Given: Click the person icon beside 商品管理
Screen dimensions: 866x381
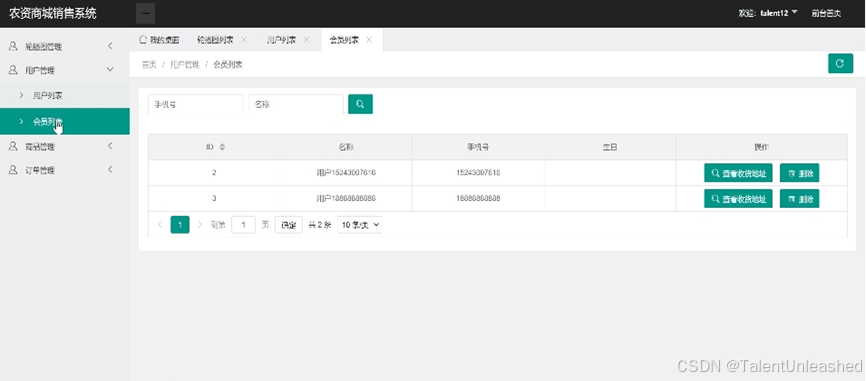Looking at the screenshot, I should pos(13,146).
